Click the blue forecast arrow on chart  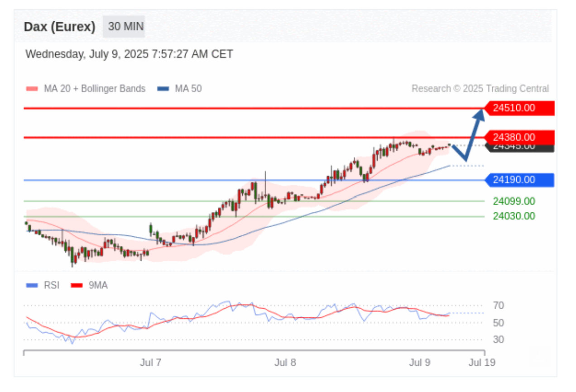click(x=469, y=134)
